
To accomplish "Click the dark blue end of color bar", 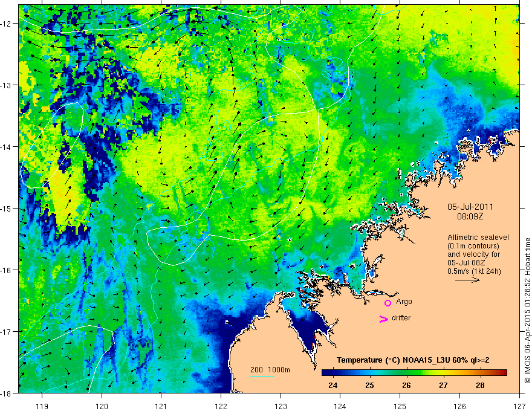I will (326, 373).
